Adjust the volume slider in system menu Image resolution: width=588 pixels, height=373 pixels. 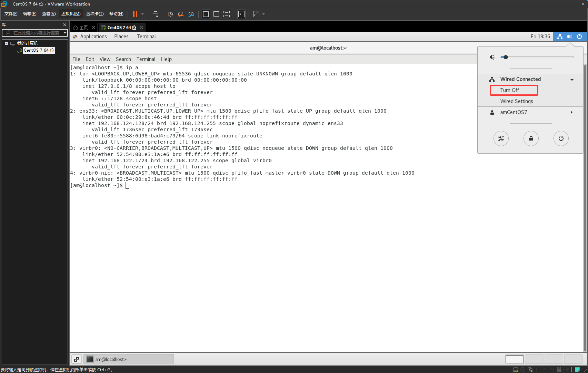[537, 57]
